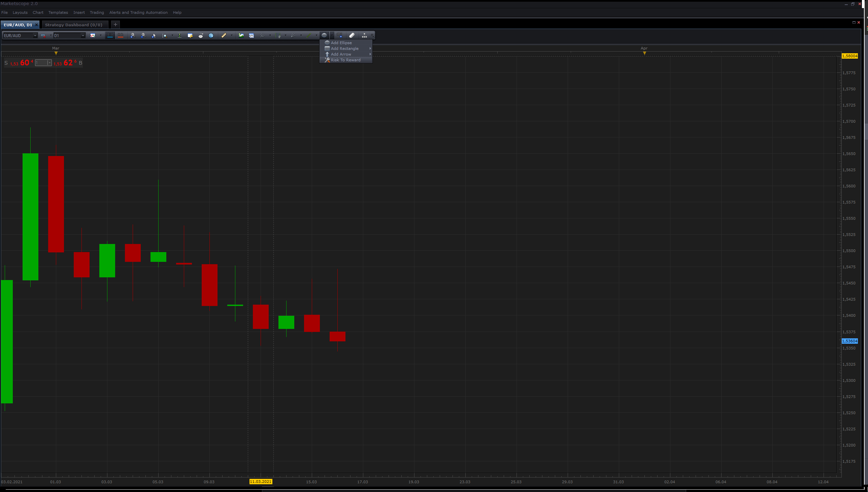Expand the Fibonacci lines dropdown arrow
The height and width of the screenshot is (492, 868).
(286, 35)
